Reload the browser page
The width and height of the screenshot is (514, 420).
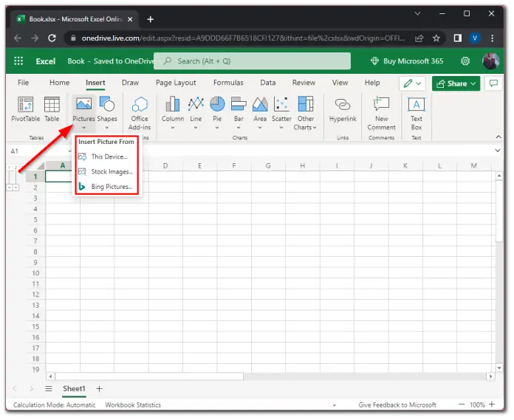pos(52,38)
